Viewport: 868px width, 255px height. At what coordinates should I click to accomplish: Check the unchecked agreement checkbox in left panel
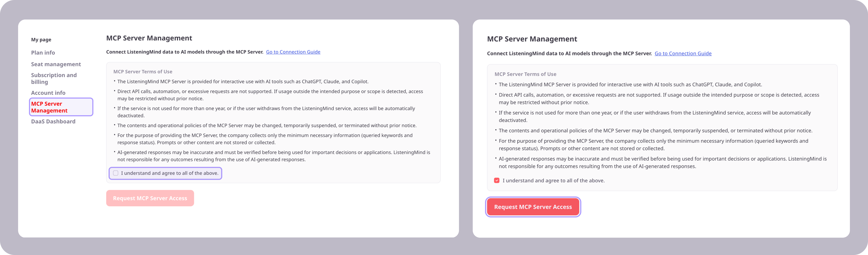[116, 173]
